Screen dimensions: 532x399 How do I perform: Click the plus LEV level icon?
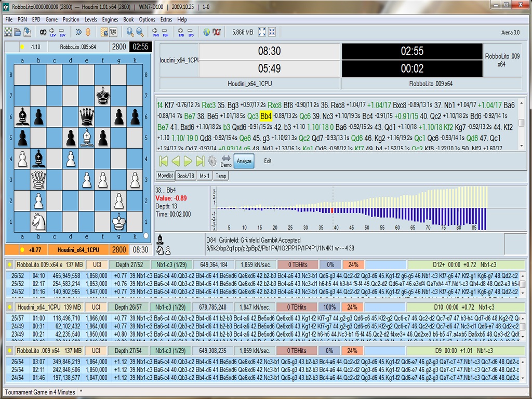pyautogui.click(x=52, y=32)
